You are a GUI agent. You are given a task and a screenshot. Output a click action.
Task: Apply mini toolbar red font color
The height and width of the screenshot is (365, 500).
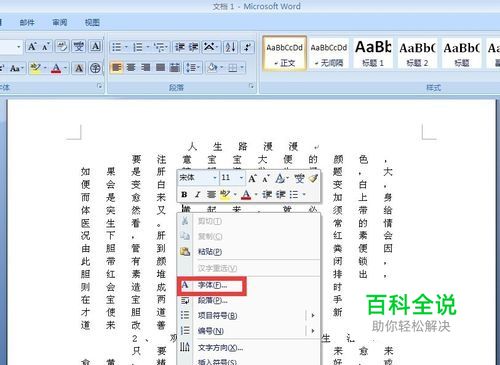(246, 194)
